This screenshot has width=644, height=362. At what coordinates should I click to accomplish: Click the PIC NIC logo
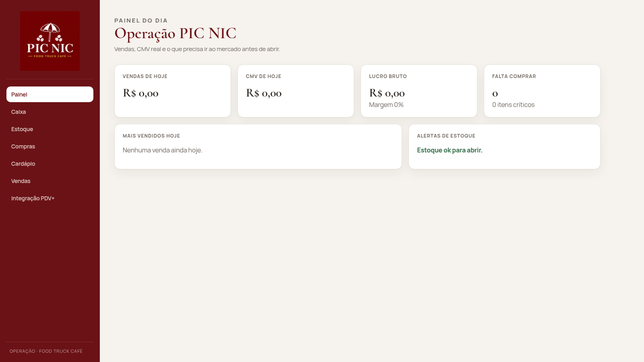pos(50,41)
